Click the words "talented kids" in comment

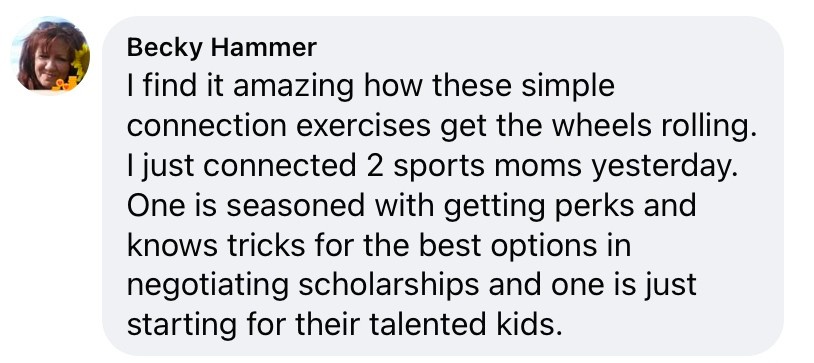[x=466, y=326]
